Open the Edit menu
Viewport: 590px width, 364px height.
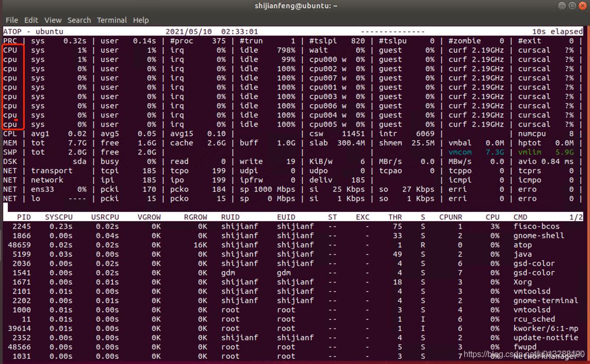tap(31, 20)
